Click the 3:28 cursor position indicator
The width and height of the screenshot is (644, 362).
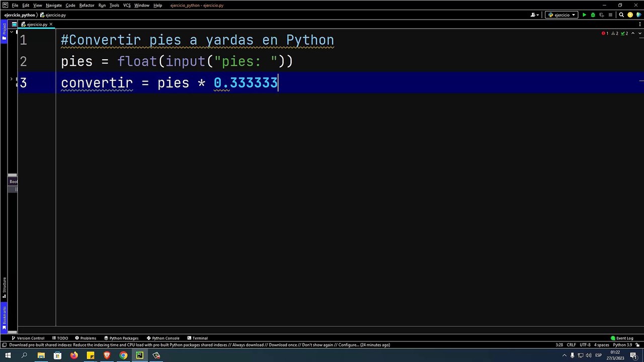pyautogui.click(x=559, y=345)
